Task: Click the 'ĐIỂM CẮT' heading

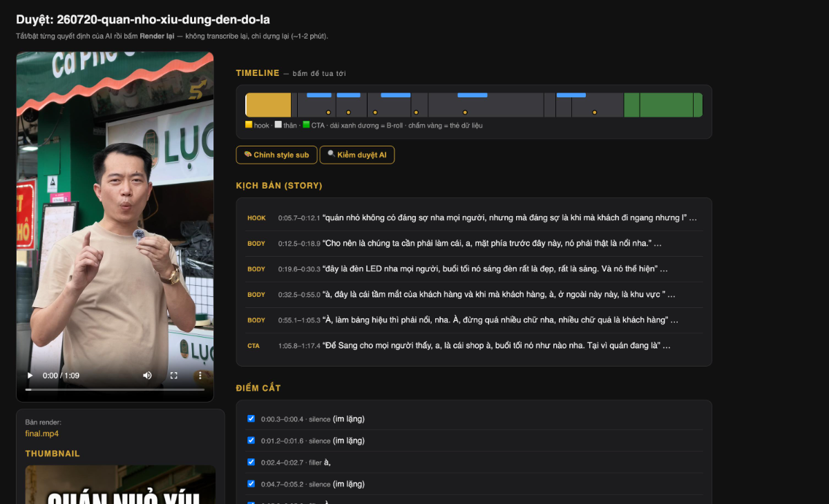Action: 258,388
